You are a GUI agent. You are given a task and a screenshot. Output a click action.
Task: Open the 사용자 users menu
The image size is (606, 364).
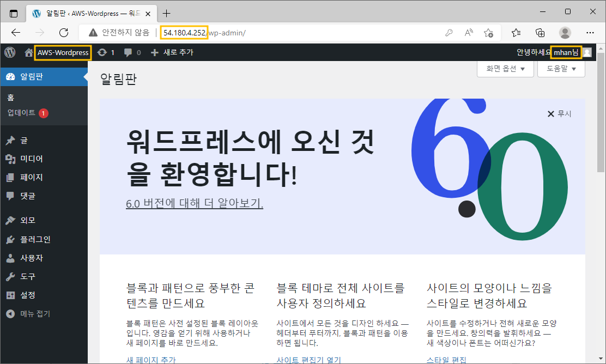(44, 258)
